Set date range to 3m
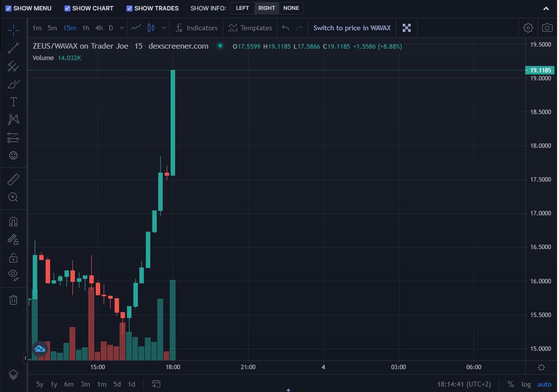Viewport: 559px width, 392px height. pos(85,384)
